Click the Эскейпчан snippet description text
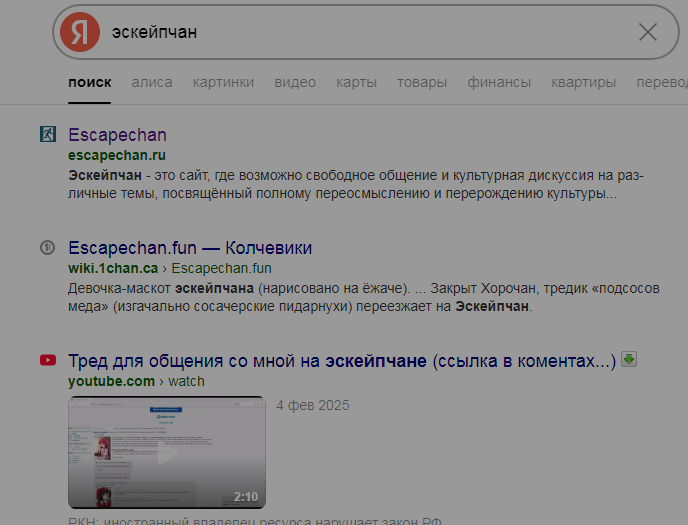This screenshot has height=525, width=688. pos(356,184)
